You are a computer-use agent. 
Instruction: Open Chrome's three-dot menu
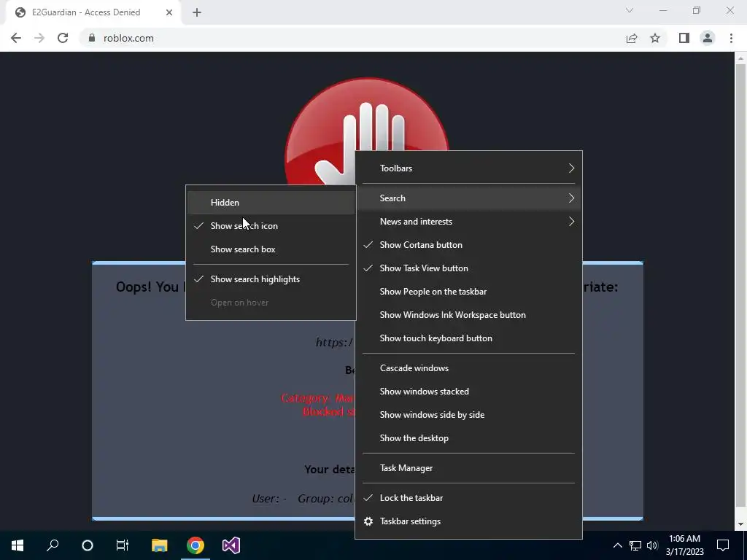pyautogui.click(x=731, y=38)
